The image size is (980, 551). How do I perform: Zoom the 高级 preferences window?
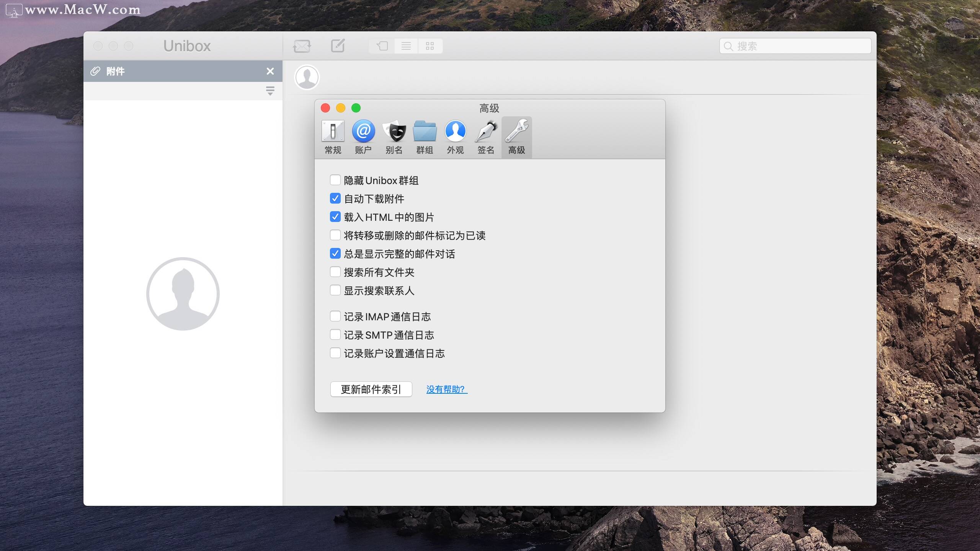356,108
